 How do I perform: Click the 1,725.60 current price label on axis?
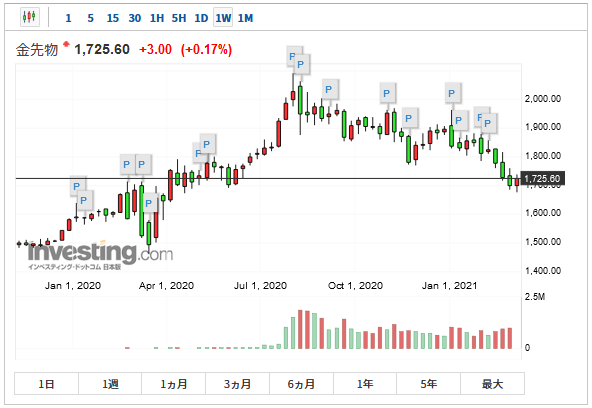point(542,179)
